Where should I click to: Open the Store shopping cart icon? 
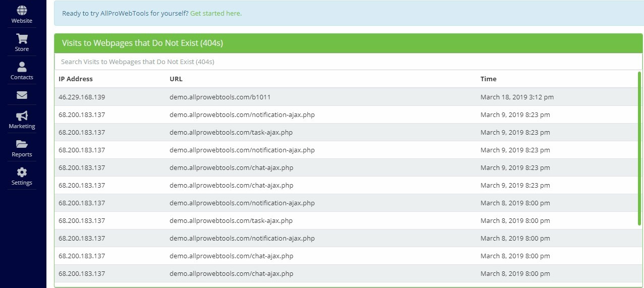(x=22, y=39)
